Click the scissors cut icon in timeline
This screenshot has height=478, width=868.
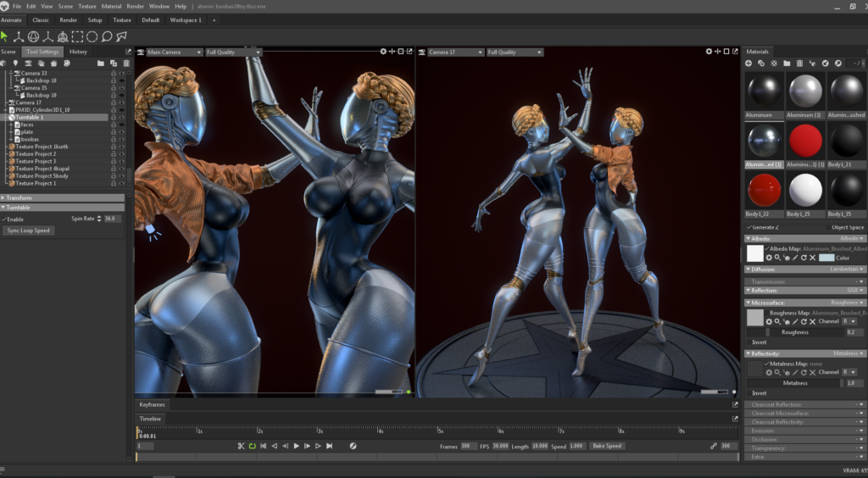click(241, 446)
